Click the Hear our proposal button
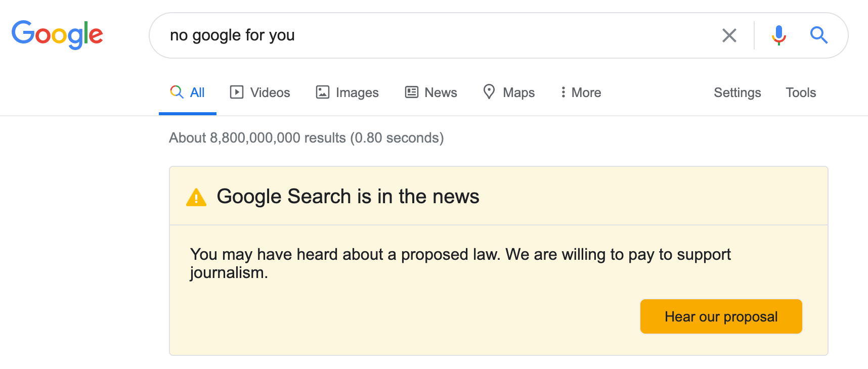Viewport: 868px width, 369px height. coord(720,316)
